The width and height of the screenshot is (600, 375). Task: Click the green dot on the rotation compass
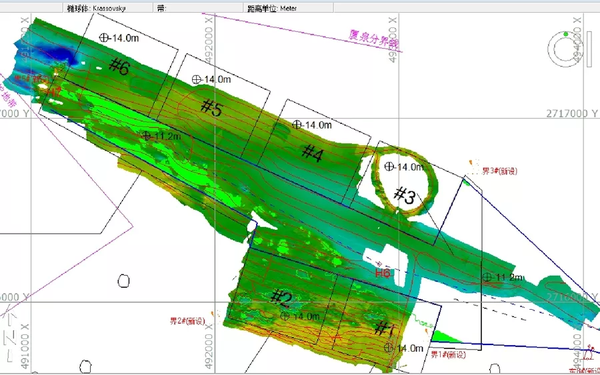566,34
